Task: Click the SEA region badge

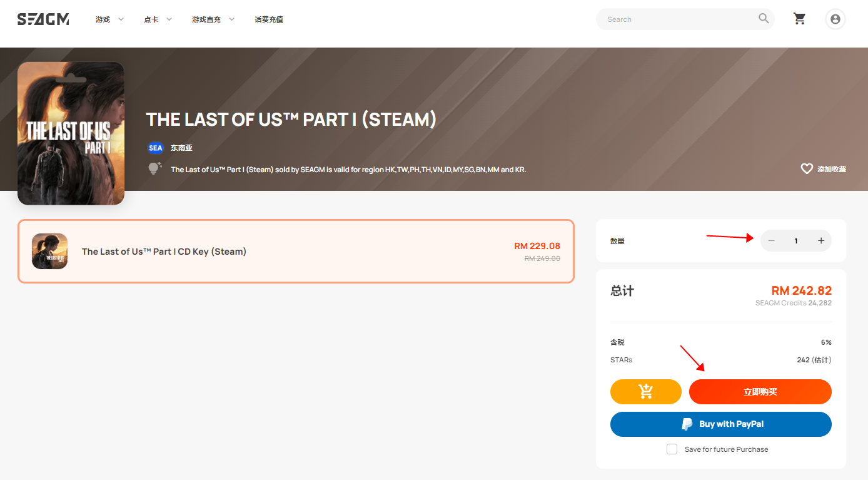Action: [x=155, y=148]
